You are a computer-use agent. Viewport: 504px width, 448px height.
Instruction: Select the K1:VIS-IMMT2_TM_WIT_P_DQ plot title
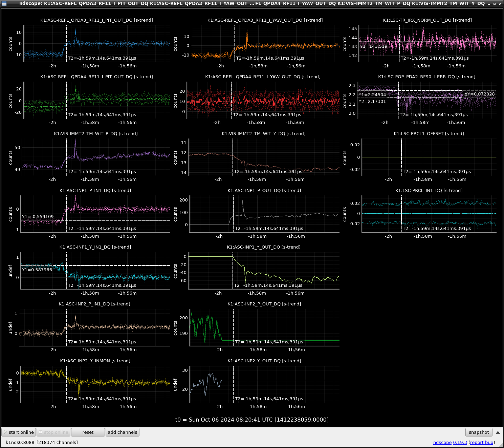[96, 134]
